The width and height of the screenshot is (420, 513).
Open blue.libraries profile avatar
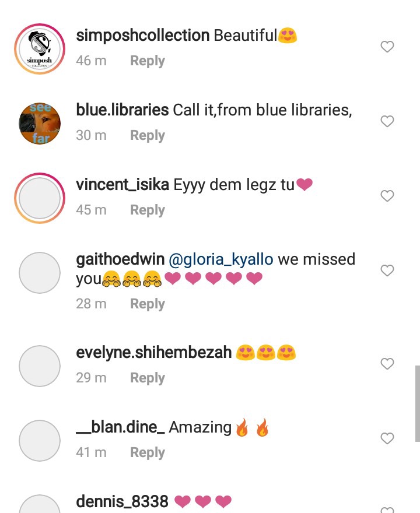40,124
